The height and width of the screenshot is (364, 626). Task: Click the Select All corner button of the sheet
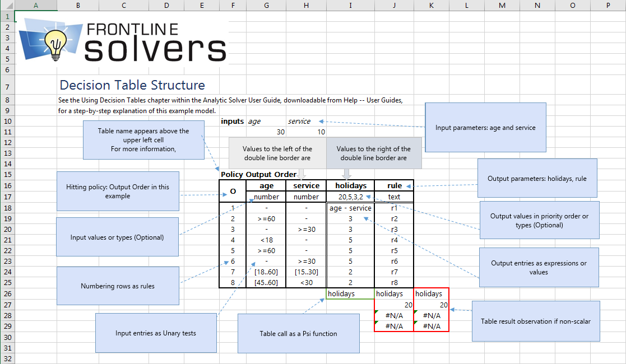point(7,5)
